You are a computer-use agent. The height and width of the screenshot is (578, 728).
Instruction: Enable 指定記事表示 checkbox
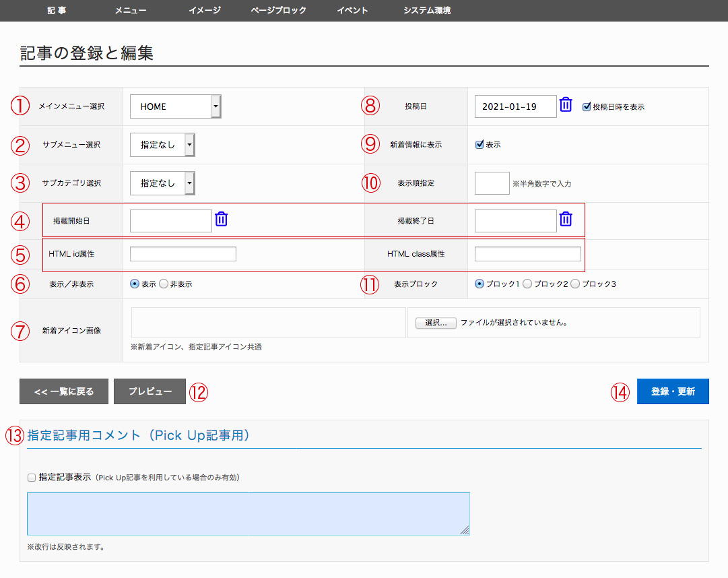tap(32, 478)
